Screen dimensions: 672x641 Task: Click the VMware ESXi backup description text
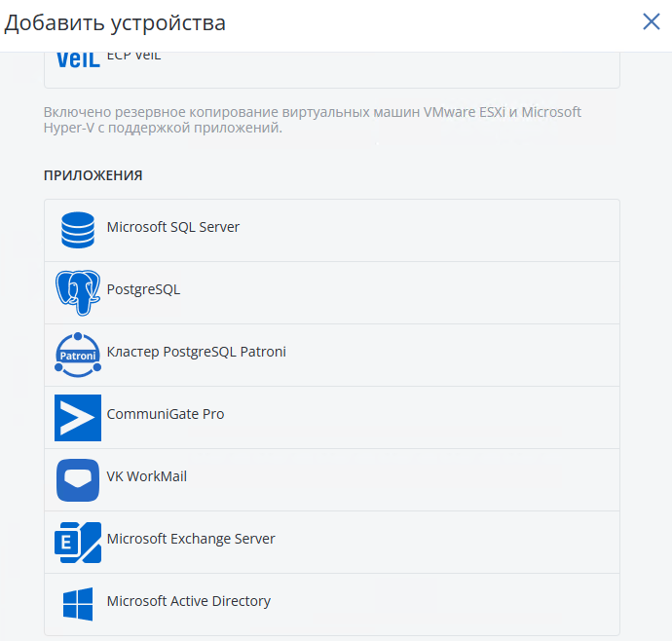point(312,120)
